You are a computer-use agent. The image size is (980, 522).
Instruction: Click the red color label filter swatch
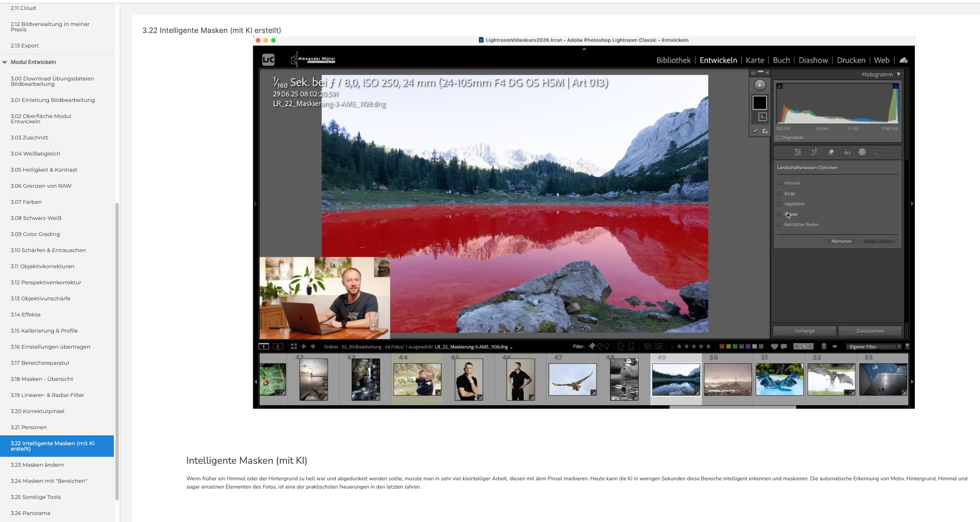[721, 347]
